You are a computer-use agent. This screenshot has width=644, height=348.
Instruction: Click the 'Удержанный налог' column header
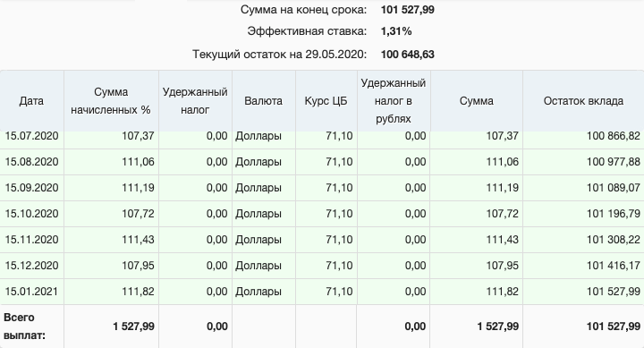(x=195, y=101)
